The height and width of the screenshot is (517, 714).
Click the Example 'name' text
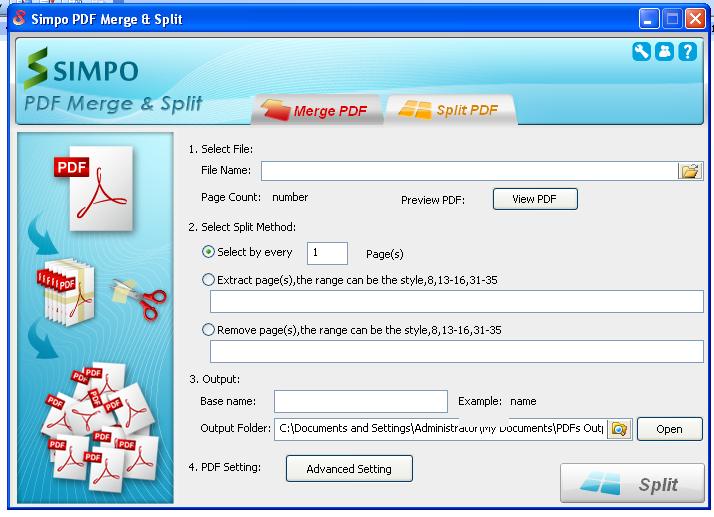point(523,401)
